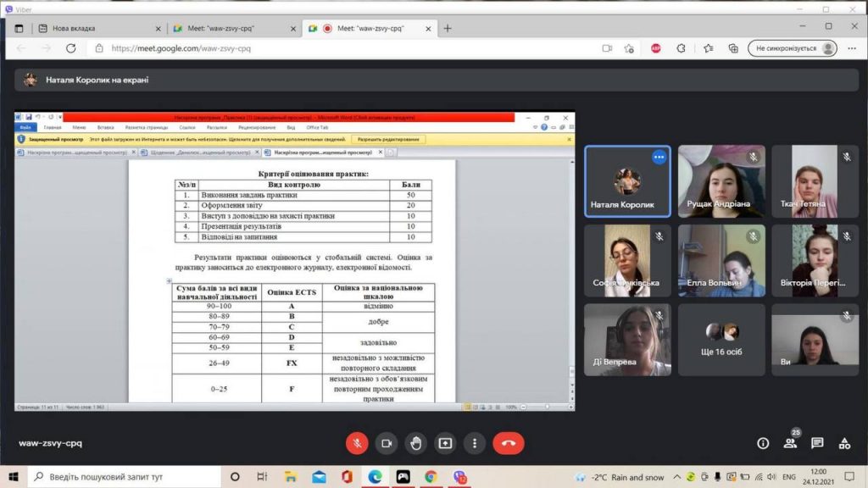Open more options three-dot menu

coord(475,443)
